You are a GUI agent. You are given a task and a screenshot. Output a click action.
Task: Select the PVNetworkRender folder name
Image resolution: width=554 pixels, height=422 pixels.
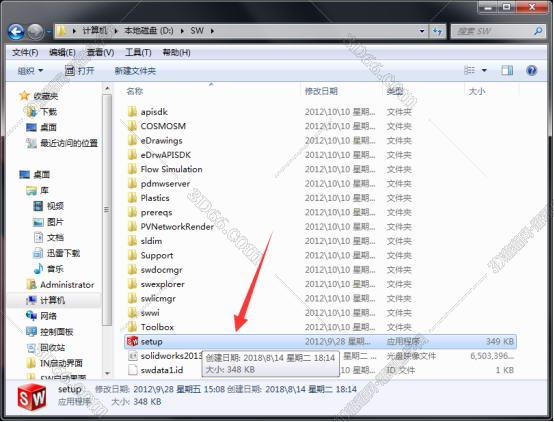coord(177,227)
